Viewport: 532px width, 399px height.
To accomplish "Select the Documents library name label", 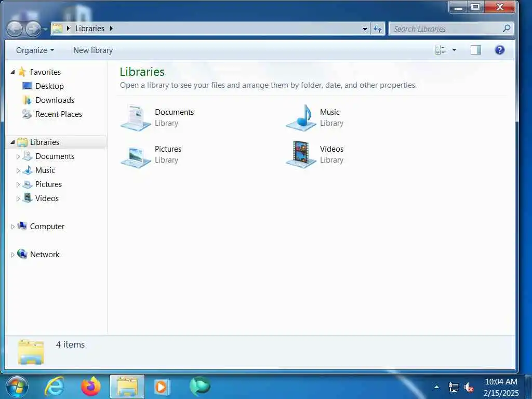I will point(175,112).
